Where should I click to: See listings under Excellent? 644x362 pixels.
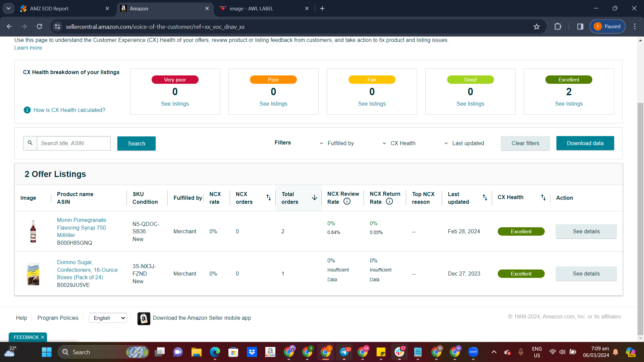[x=569, y=104]
